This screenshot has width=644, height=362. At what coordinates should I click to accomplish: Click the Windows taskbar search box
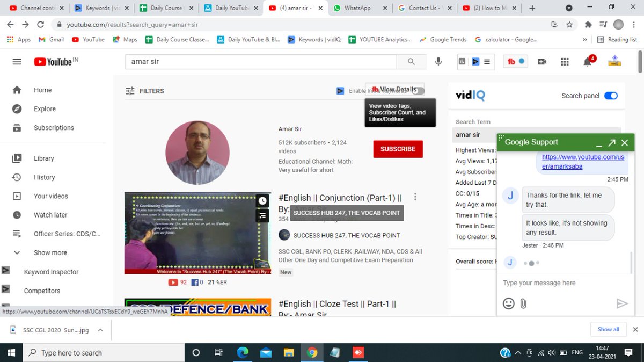point(103,353)
